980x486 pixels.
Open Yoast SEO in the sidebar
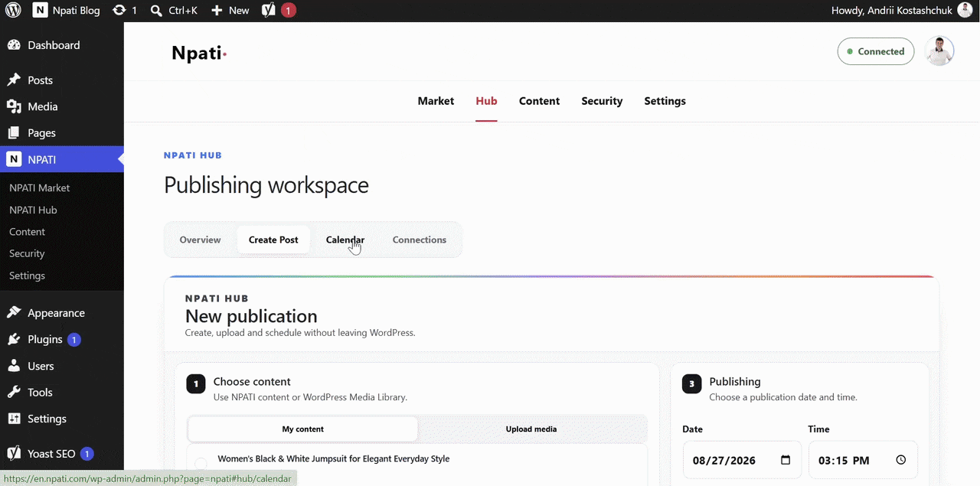click(51, 454)
